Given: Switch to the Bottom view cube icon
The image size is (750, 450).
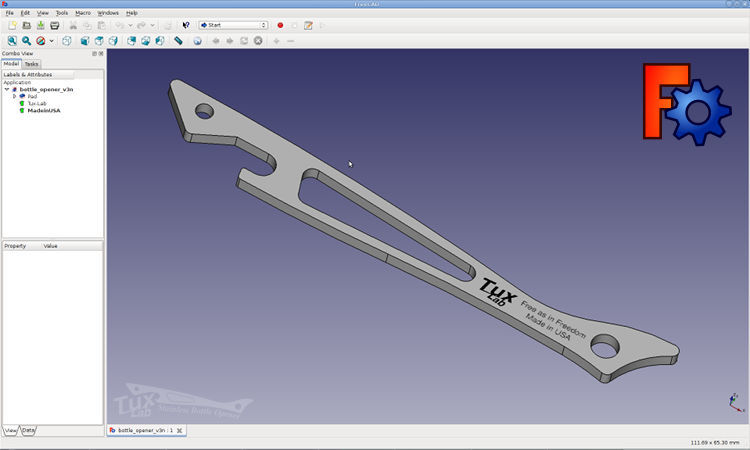Looking at the screenshot, I should click(x=145, y=41).
